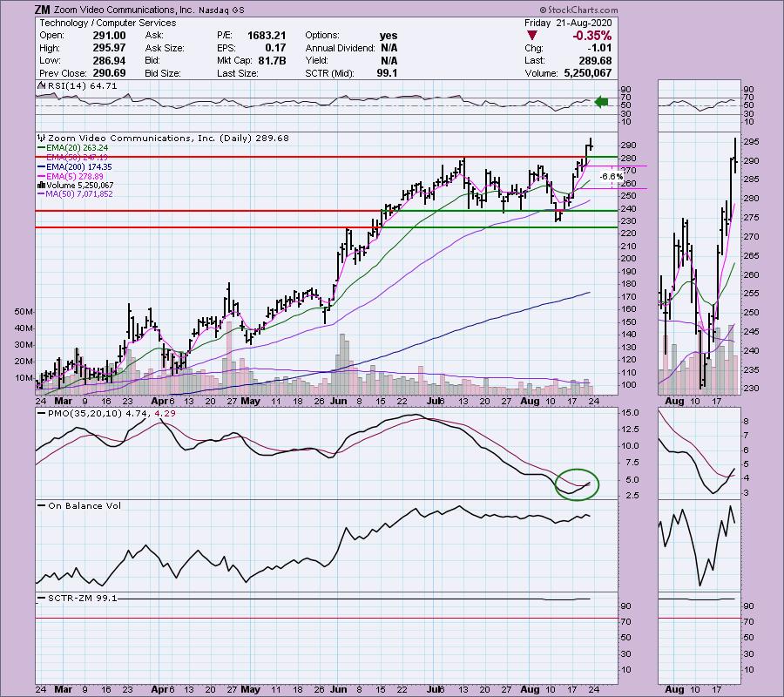
Task: Click the Chg value -1.01
Action: [x=599, y=48]
